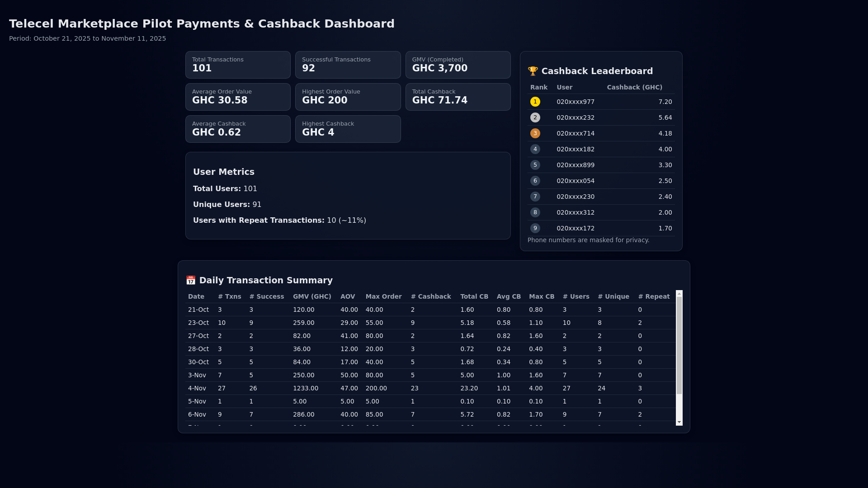Click the 28-Oct date cell

point(198,349)
